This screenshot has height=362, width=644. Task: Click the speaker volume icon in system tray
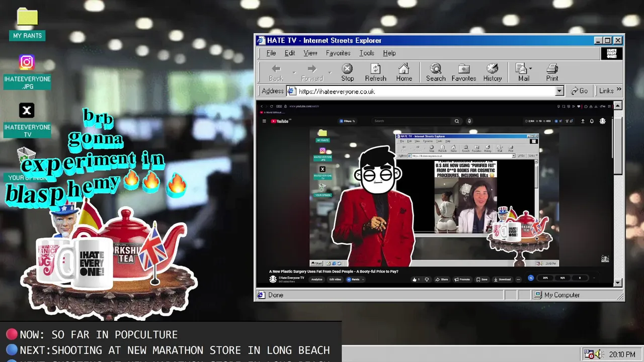[x=598, y=354]
